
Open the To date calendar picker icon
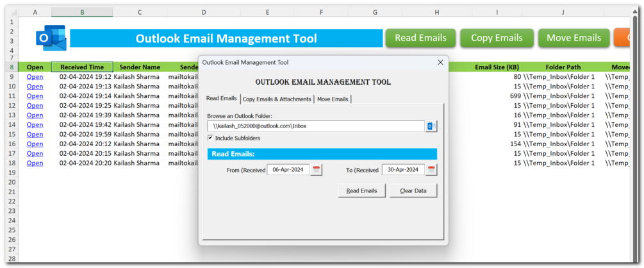431,170
